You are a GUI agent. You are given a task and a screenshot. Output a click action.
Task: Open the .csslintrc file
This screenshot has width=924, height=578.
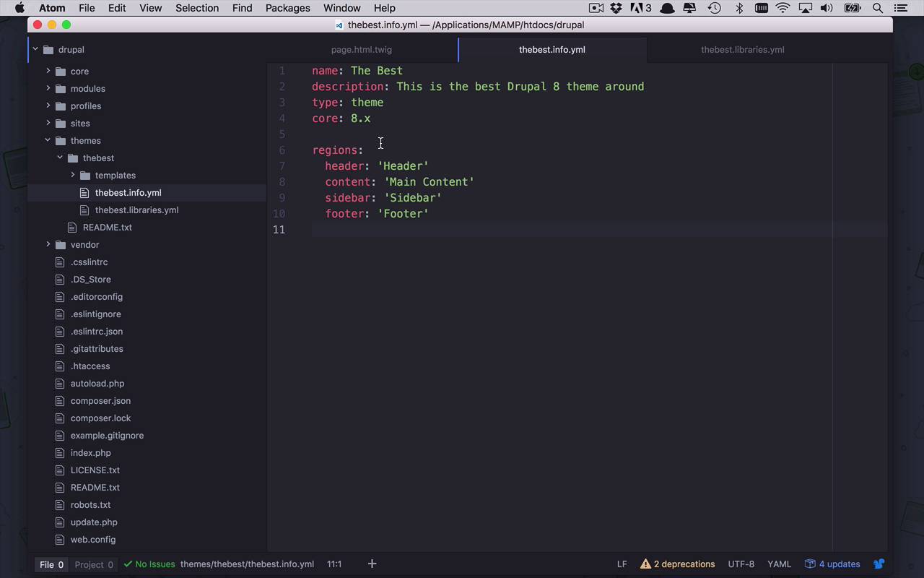(89, 262)
